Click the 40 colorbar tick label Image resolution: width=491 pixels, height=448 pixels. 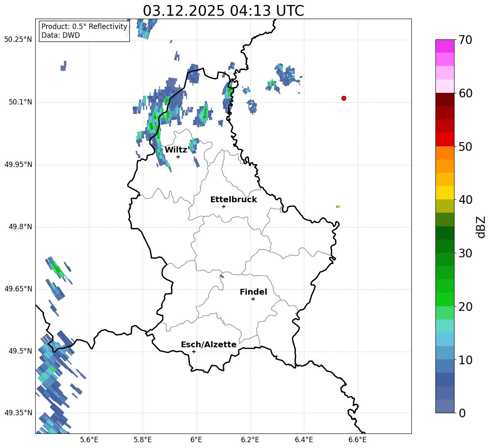[465, 200]
